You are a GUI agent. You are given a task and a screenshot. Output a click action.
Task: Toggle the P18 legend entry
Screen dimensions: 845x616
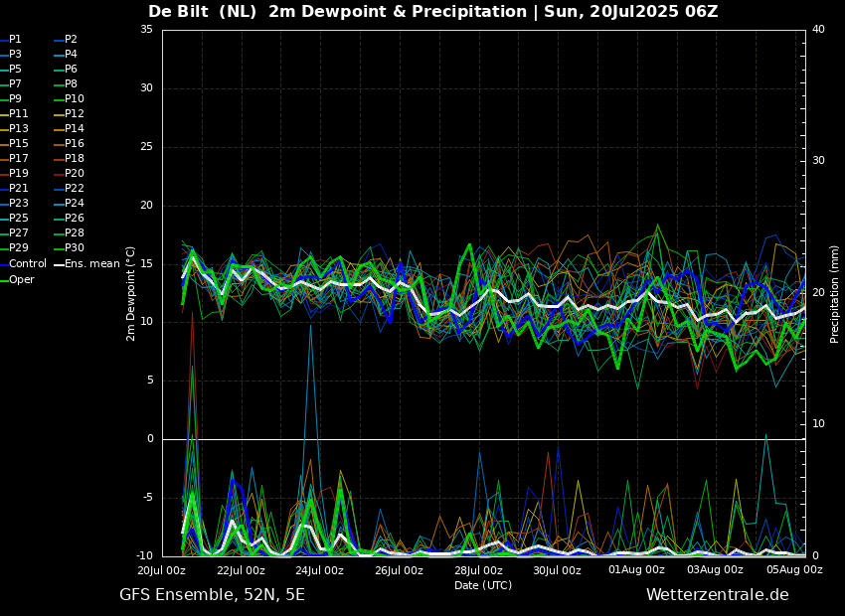pyautogui.click(x=74, y=159)
